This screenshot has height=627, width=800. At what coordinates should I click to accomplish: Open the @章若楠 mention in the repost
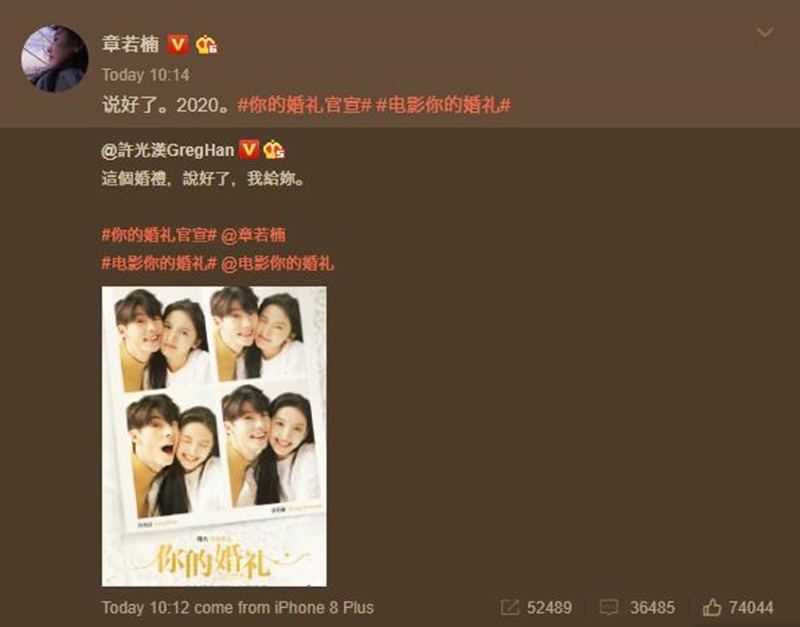coord(253,235)
